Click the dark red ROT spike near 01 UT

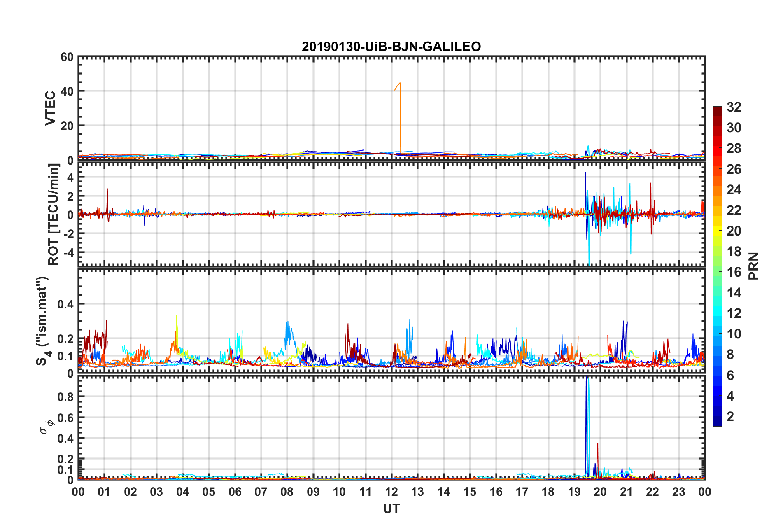point(107,205)
